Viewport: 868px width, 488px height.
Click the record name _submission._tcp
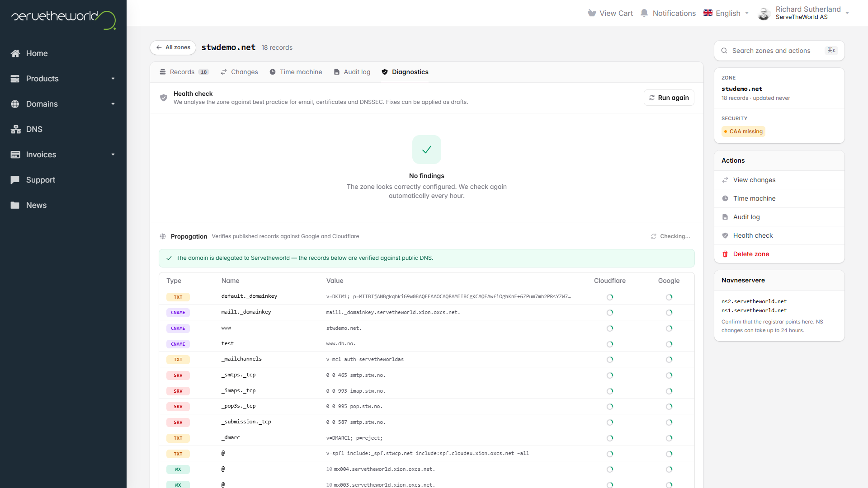(246, 422)
